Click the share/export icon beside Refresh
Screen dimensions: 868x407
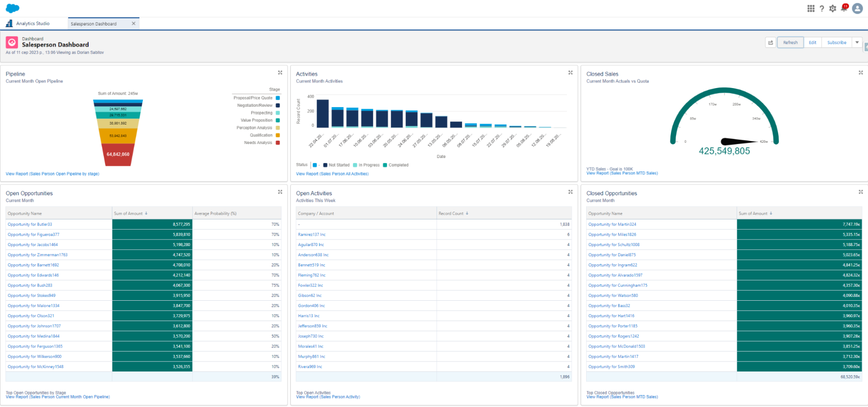[770, 42]
